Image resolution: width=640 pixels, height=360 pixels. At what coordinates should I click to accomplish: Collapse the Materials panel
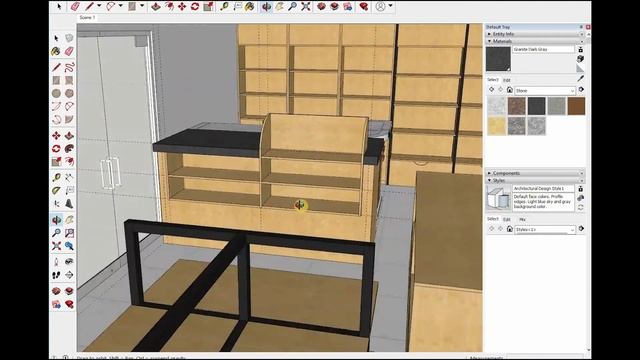(536, 41)
